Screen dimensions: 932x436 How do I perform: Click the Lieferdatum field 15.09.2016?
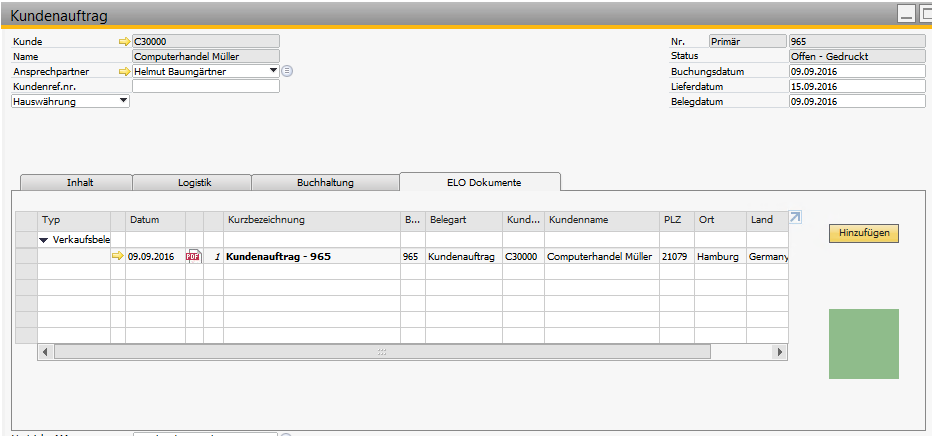857,86
